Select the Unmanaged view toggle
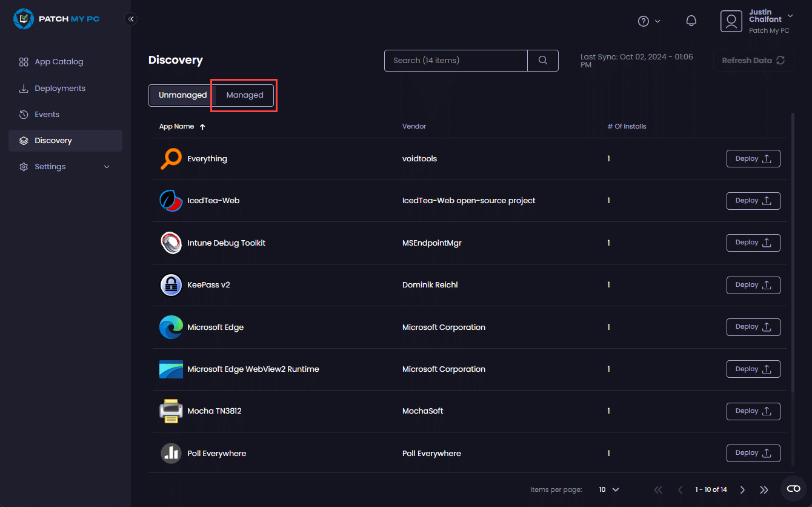This screenshot has width=812, height=507. tap(182, 95)
